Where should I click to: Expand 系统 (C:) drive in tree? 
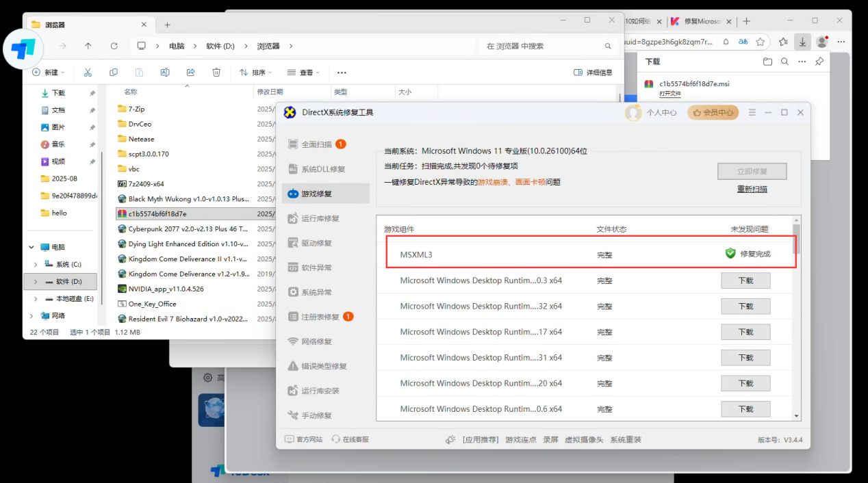tap(36, 264)
